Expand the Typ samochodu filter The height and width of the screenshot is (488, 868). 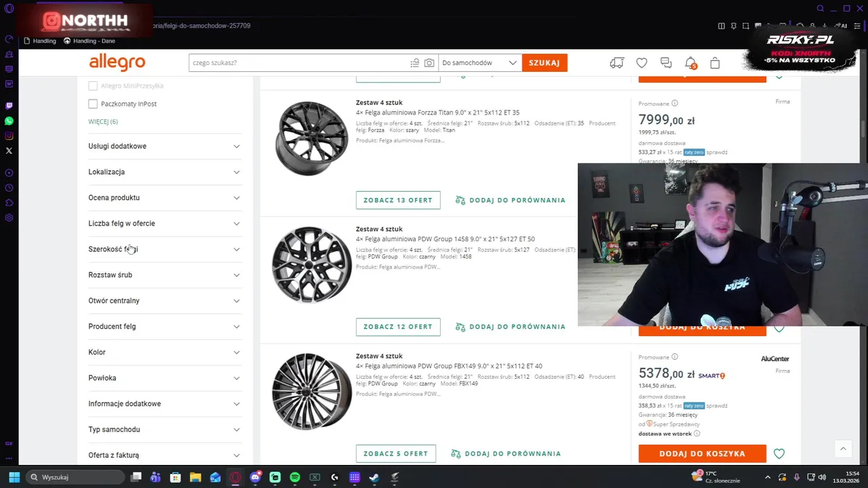point(164,430)
